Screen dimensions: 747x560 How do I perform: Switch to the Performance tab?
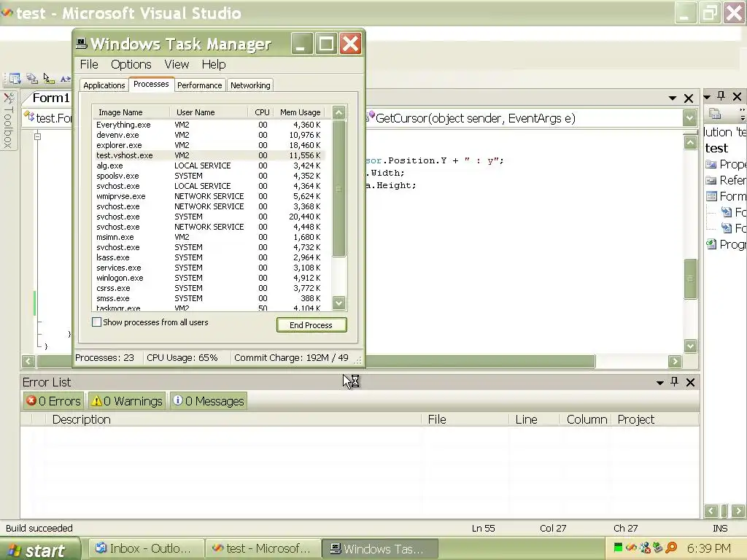200,85
